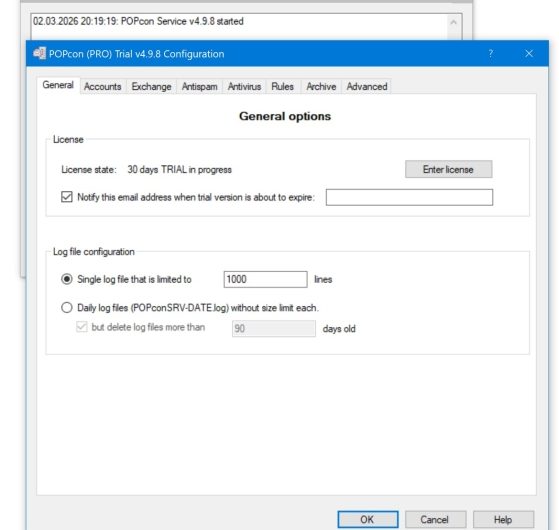
Task: Select Daily log files radio option
Action: pos(67,308)
